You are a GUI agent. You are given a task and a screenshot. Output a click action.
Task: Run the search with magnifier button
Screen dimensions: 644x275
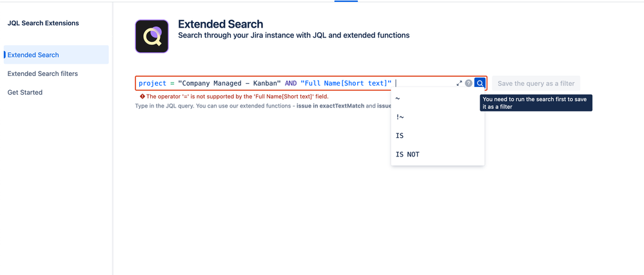coord(480,83)
